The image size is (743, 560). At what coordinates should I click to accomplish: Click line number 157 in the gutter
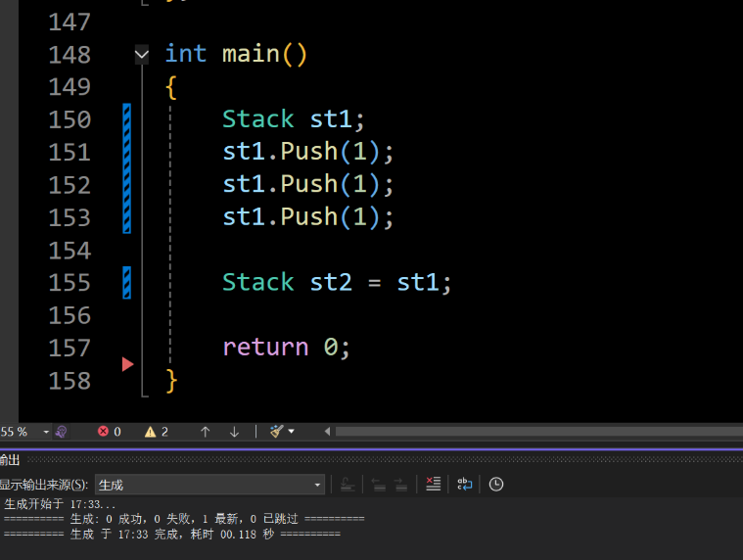pyautogui.click(x=70, y=349)
